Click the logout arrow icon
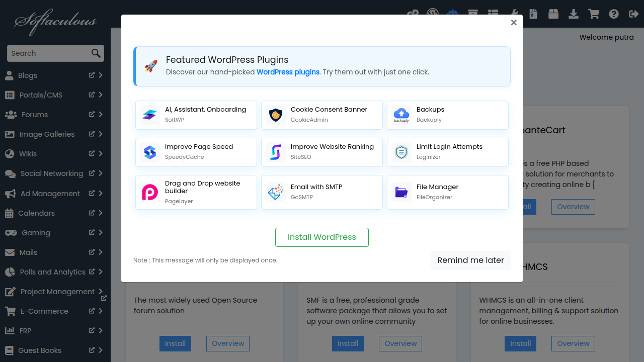This screenshot has width=644, height=362. (634, 14)
